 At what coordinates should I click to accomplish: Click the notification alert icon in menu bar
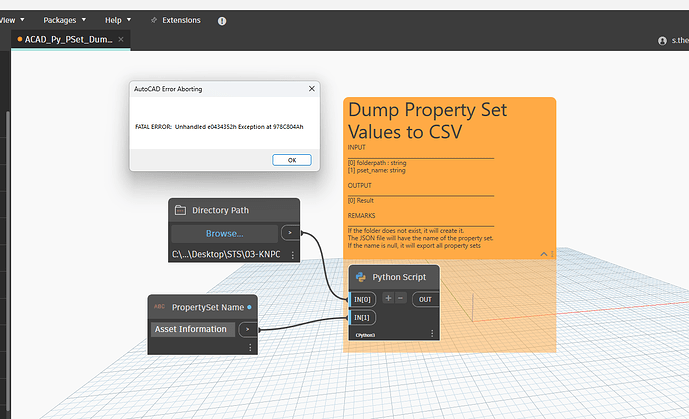222,21
